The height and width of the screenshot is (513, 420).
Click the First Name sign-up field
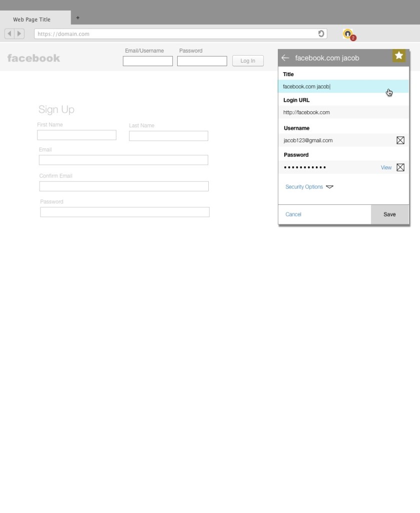[77, 135]
